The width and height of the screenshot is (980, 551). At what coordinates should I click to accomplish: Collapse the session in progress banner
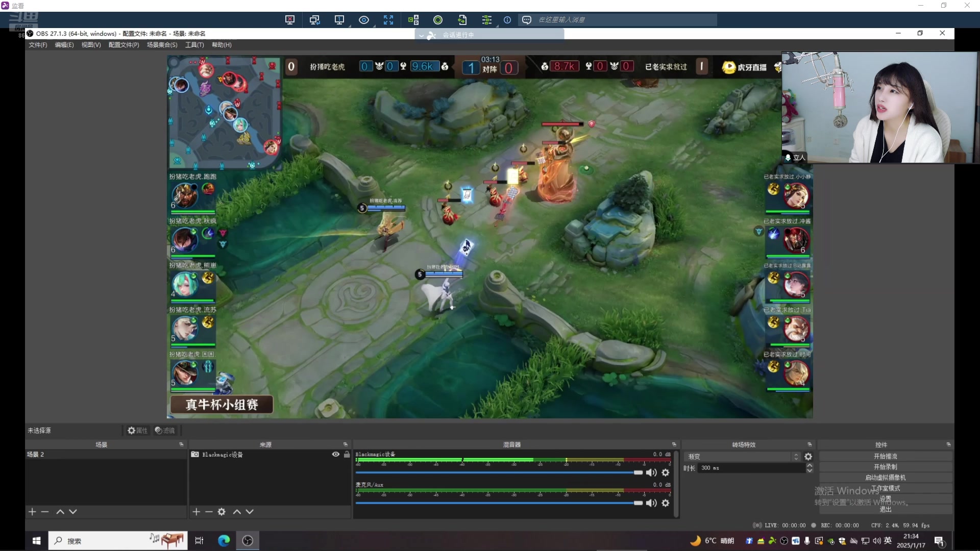(x=421, y=35)
